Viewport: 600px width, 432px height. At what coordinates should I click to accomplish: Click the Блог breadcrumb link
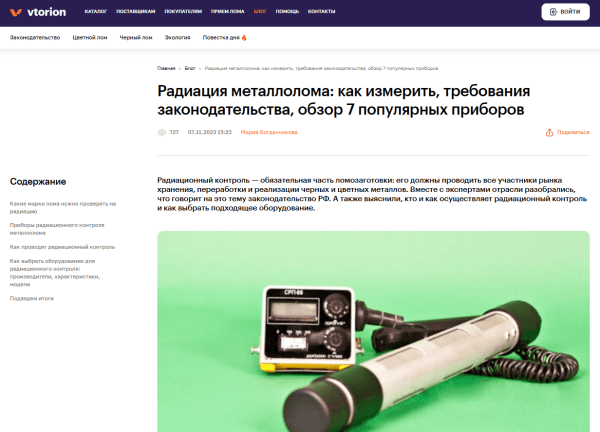pyautogui.click(x=190, y=68)
